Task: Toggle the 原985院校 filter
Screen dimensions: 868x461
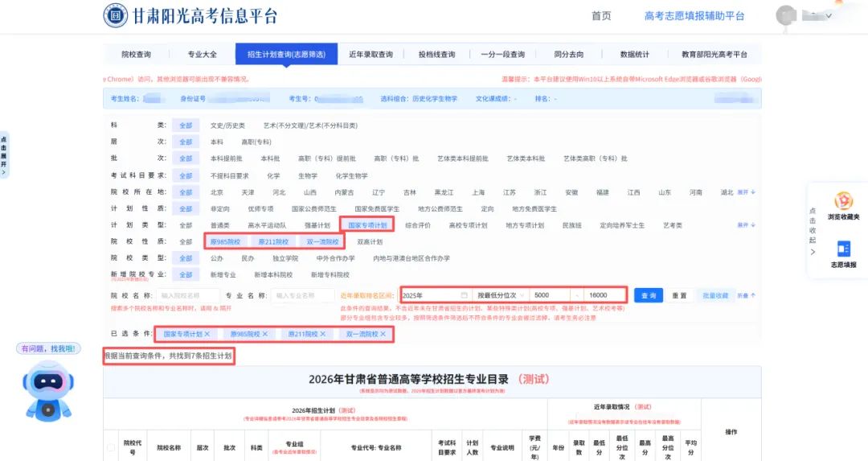Action: tap(225, 241)
